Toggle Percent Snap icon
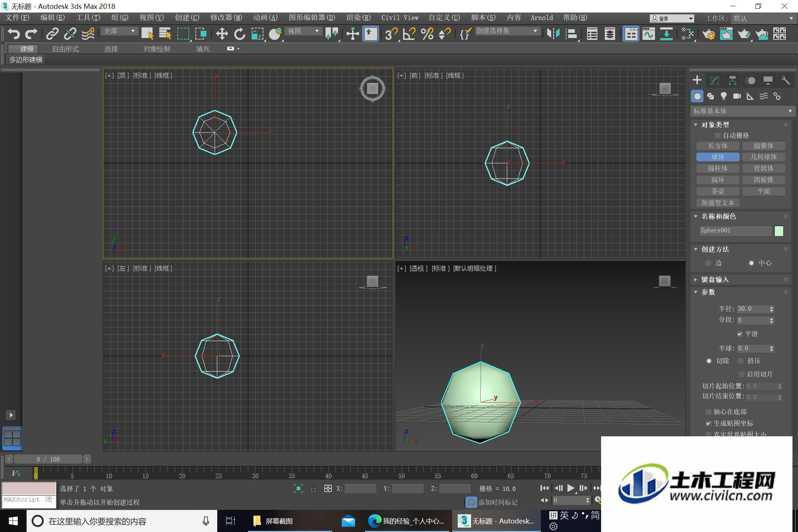The height and width of the screenshot is (532, 798). coord(427,34)
